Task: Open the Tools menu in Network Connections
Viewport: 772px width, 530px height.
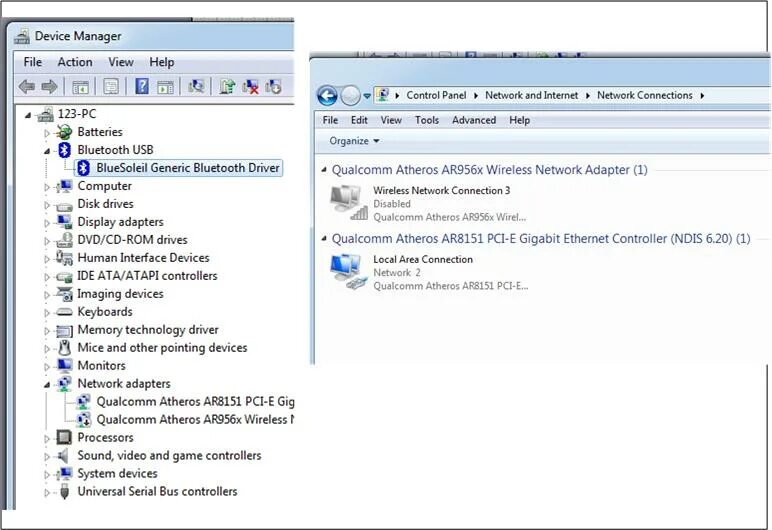Action: tap(426, 120)
